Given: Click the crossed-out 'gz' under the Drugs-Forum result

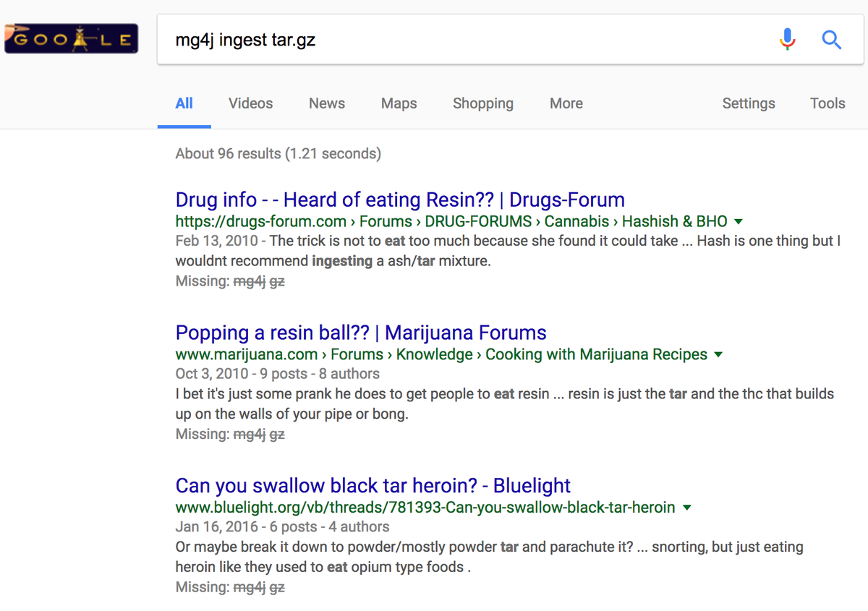Looking at the screenshot, I should (277, 282).
